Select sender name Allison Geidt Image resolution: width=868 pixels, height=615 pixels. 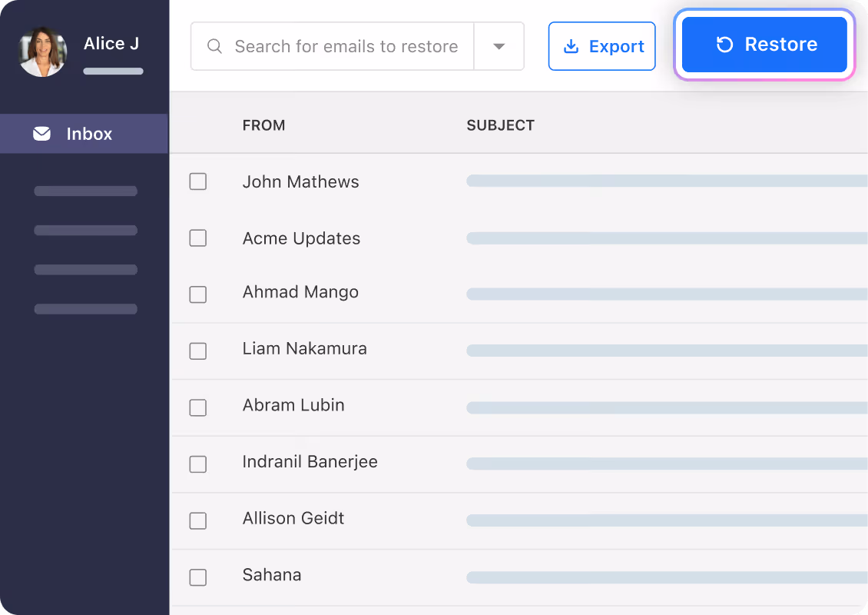(293, 518)
